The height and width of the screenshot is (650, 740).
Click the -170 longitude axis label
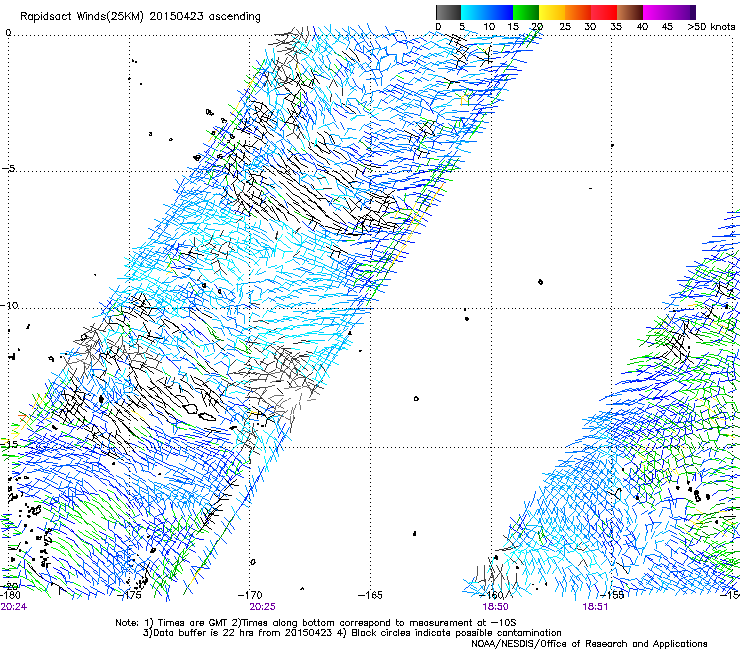250,595
